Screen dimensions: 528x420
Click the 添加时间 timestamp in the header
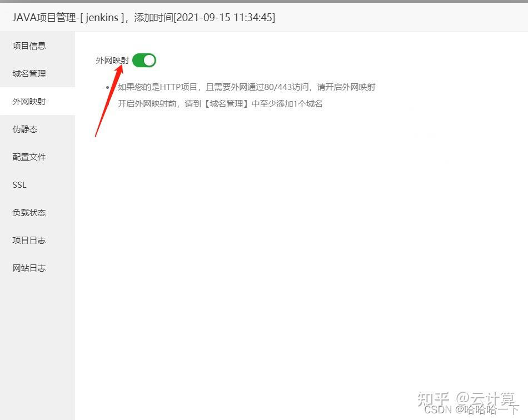click(x=205, y=17)
